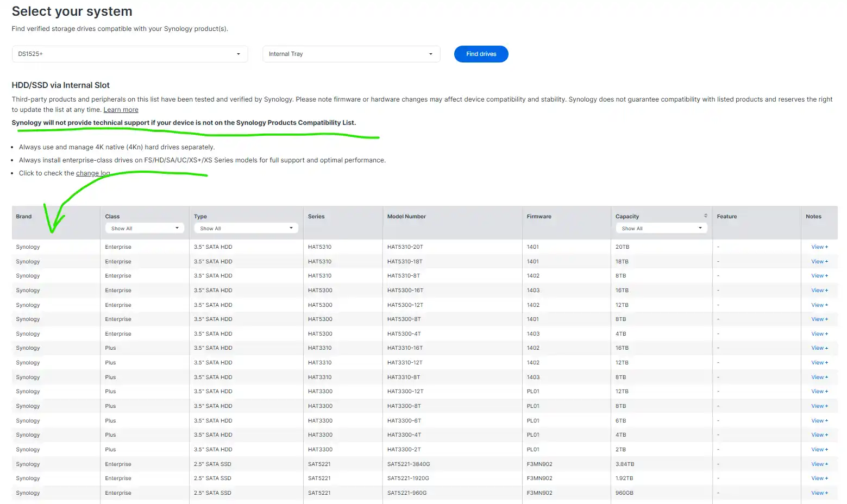Viewport: 847px width, 504px height.
Task: View notes for HAT5310-18T
Action: (x=819, y=262)
